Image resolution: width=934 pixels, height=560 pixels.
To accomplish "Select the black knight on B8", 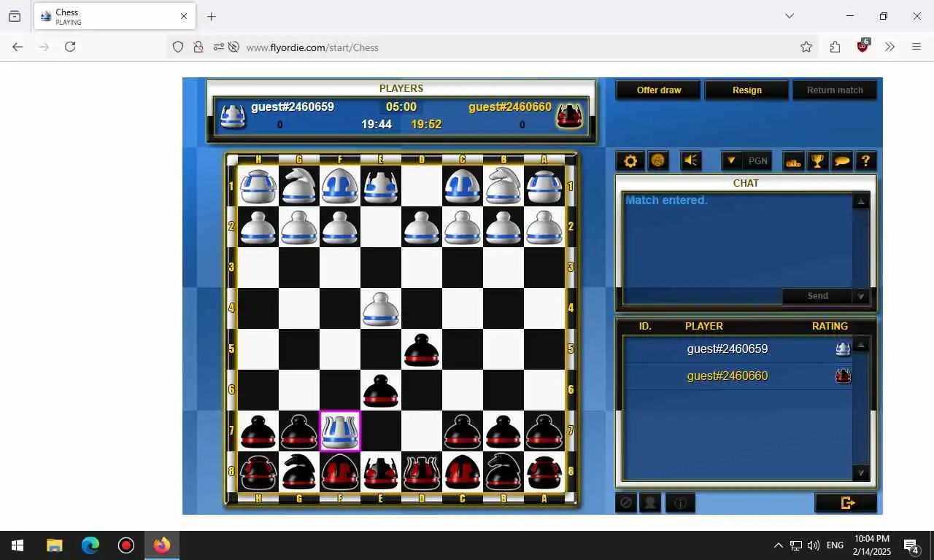I will tap(503, 472).
